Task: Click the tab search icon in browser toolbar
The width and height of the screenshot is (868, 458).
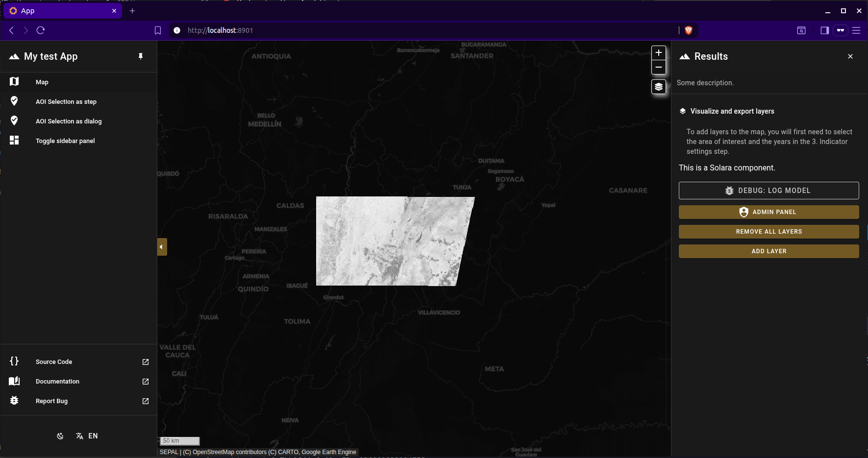Action: point(801,30)
